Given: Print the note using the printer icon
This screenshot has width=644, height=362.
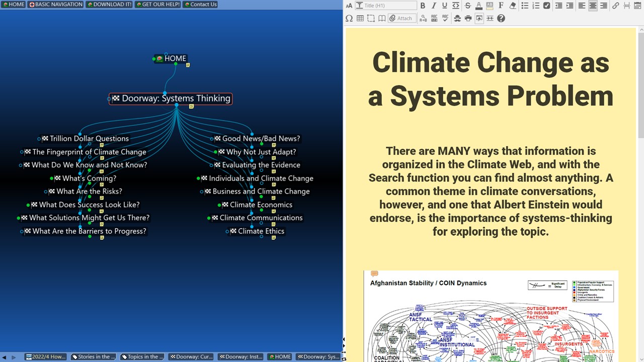Looking at the screenshot, I should [x=468, y=19].
